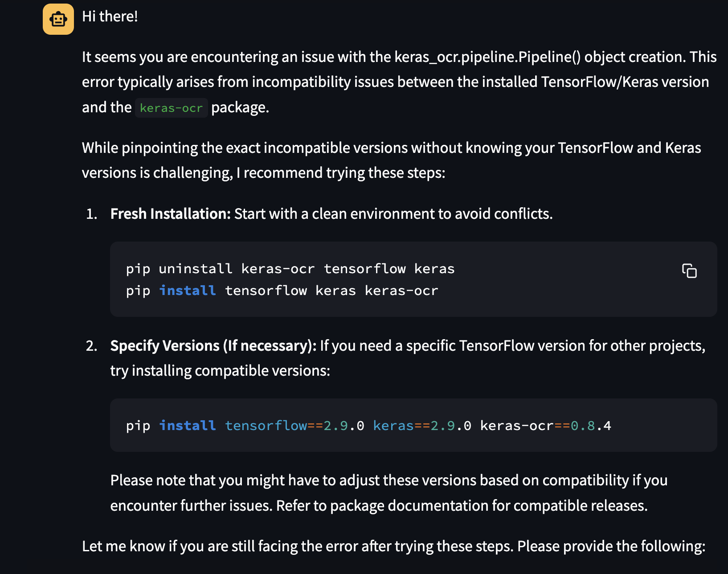
Task: Click the recommendation paragraph about pinpointing versions
Action: pos(391,160)
